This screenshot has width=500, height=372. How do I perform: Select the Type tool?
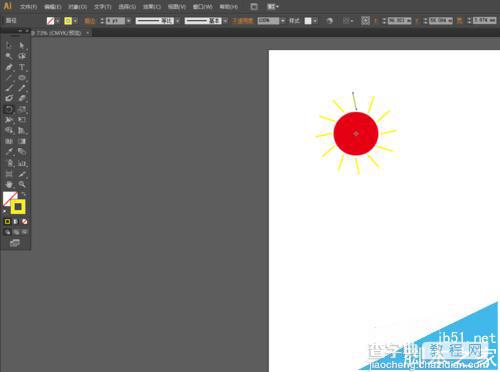22,67
